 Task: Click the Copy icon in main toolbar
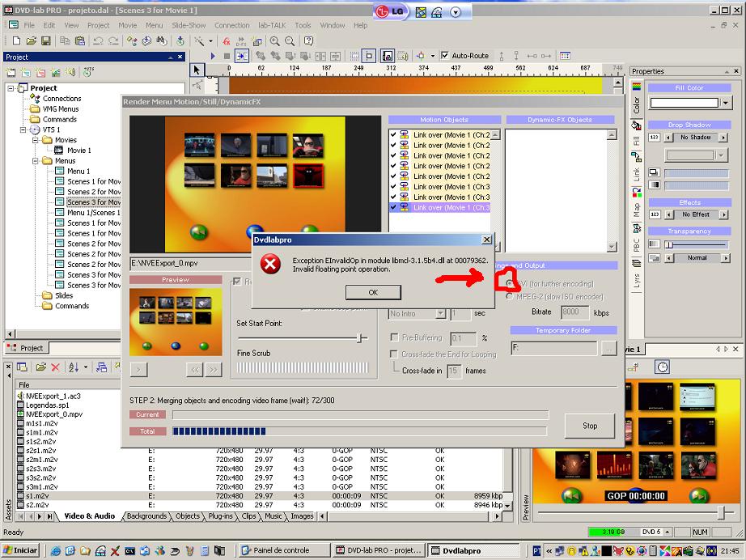pyautogui.click(x=65, y=41)
